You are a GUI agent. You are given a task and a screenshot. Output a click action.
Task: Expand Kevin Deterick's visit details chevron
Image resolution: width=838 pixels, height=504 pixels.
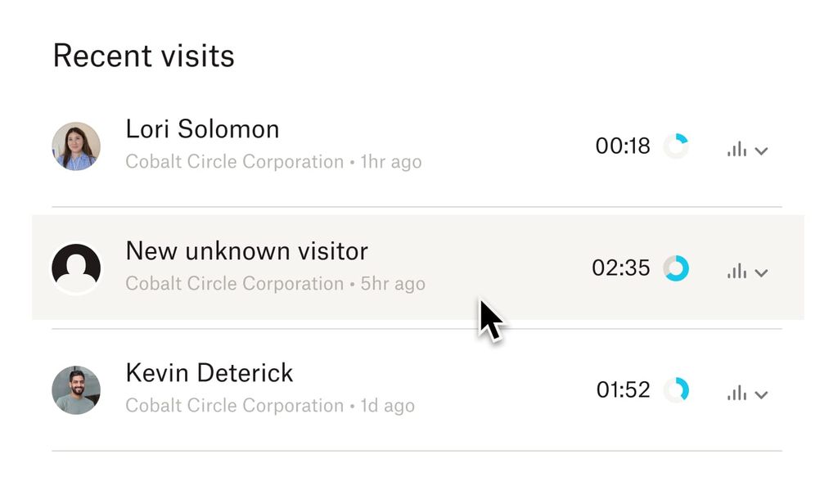click(761, 395)
